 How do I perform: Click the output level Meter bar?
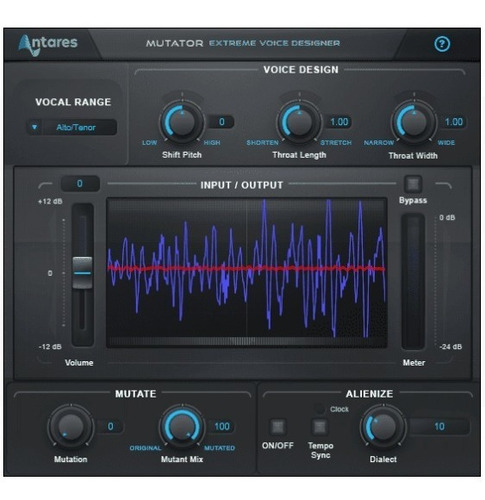point(413,282)
